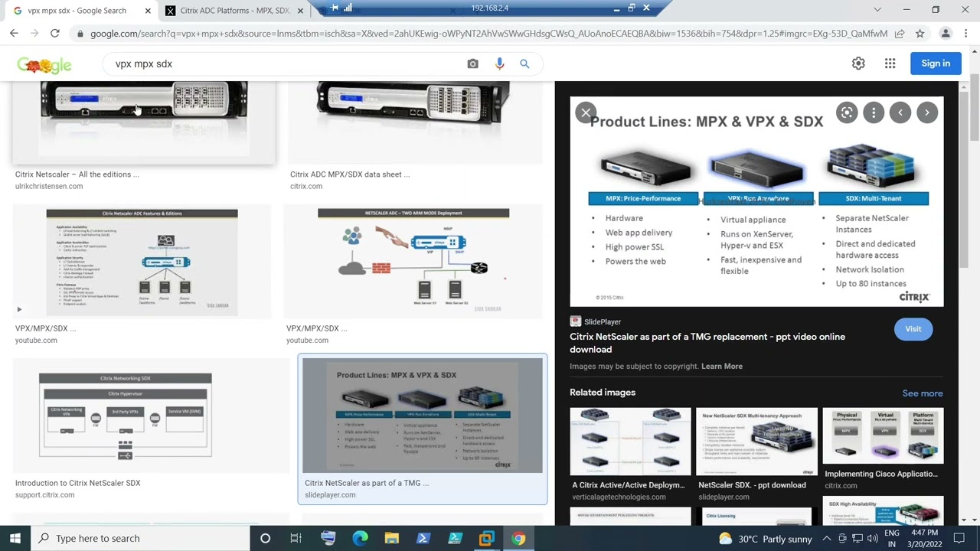Show hidden system tray icons chevron
Viewport: 980px width, 551px height.
826,538
